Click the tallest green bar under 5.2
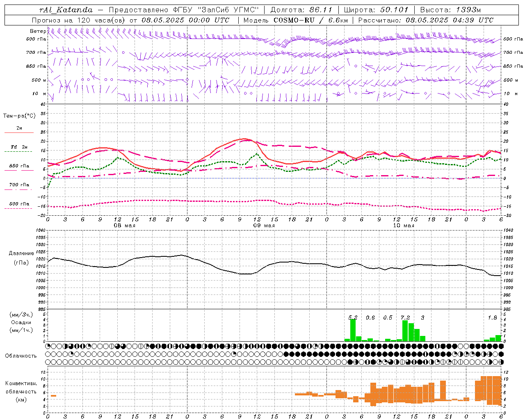 pyautogui.click(x=353, y=330)
